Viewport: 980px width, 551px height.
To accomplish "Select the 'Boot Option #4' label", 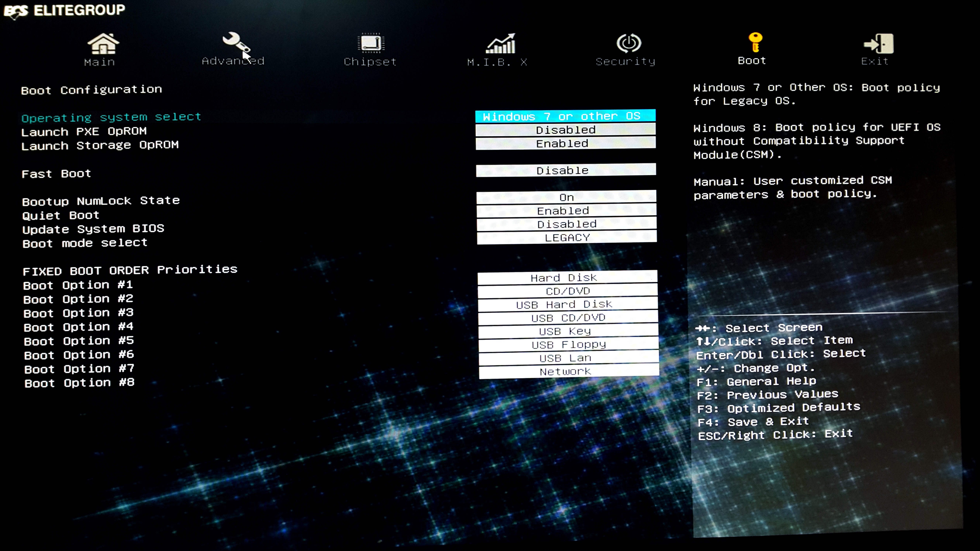I will tap(79, 327).
